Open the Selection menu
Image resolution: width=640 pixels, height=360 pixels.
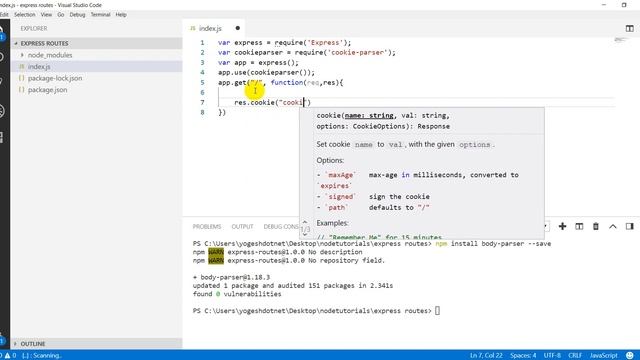(24, 14)
